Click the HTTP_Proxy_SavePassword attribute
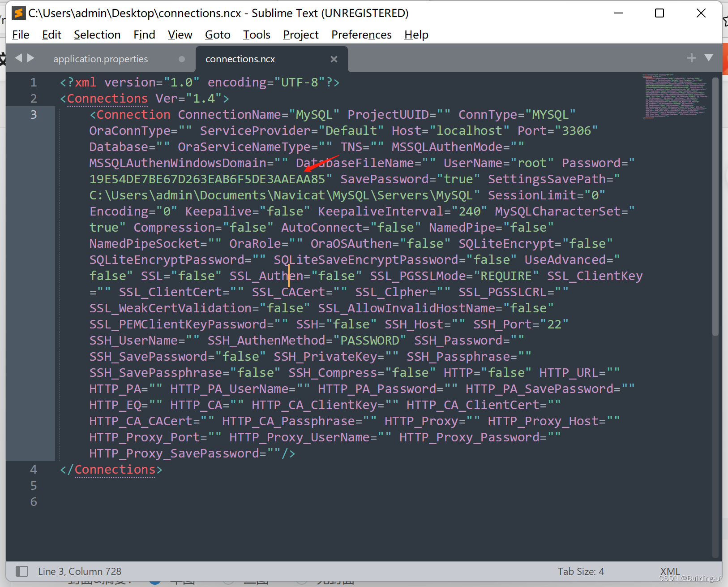The width and height of the screenshot is (728, 587). [174, 453]
